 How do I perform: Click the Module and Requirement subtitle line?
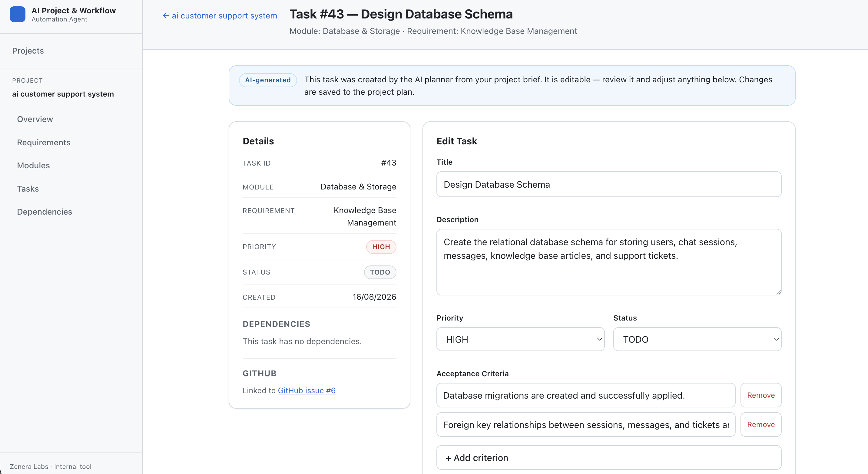pyautogui.click(x=433, y=31)
